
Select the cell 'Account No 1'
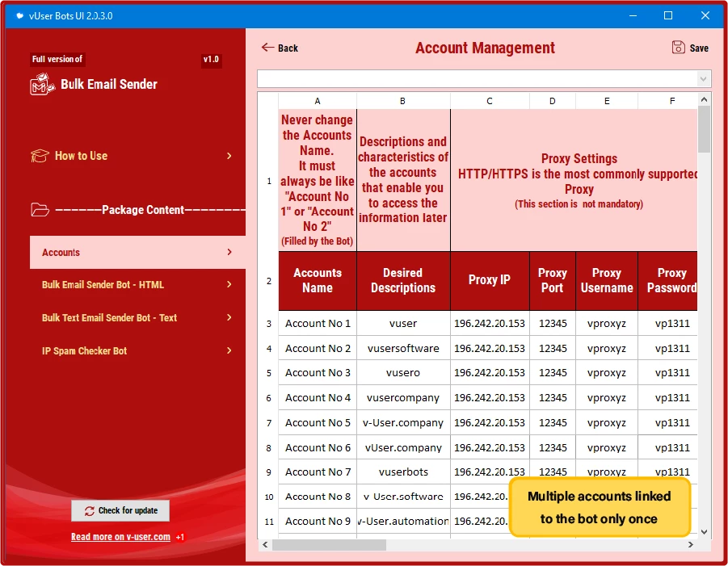[318, 323]
